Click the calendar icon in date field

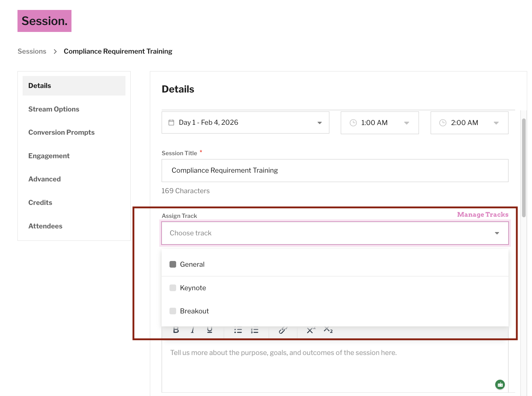click(x=171, y=122)
